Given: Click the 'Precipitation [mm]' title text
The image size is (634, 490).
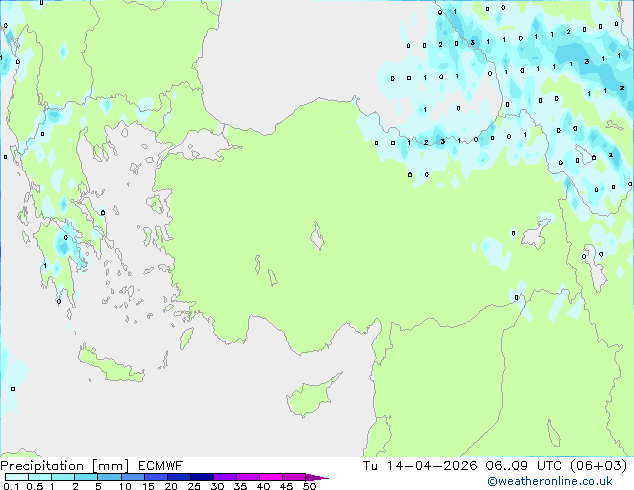Looking at the screenshot, I should click(x=65, y=466).
